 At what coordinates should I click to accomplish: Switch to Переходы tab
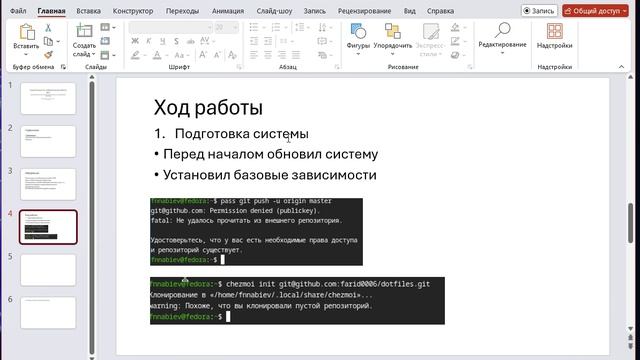click(x=182, y=11)
